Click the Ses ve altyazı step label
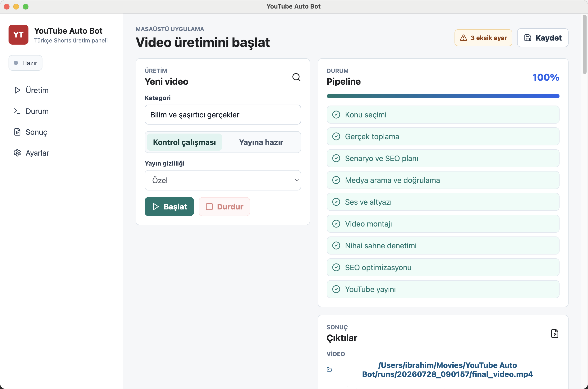Image resolution: width=588 pixels, height=389 pixels. (368, 202)
